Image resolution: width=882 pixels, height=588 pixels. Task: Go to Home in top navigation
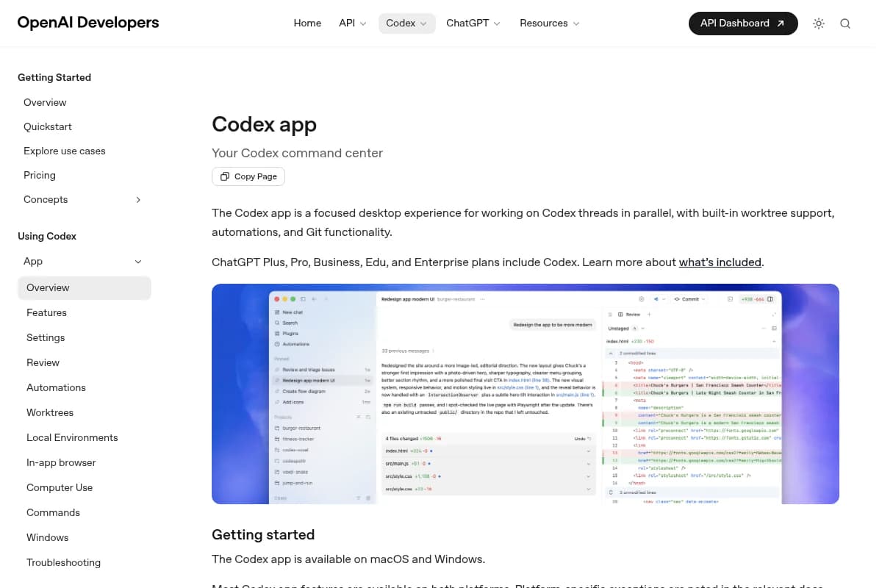pos(307,24)
